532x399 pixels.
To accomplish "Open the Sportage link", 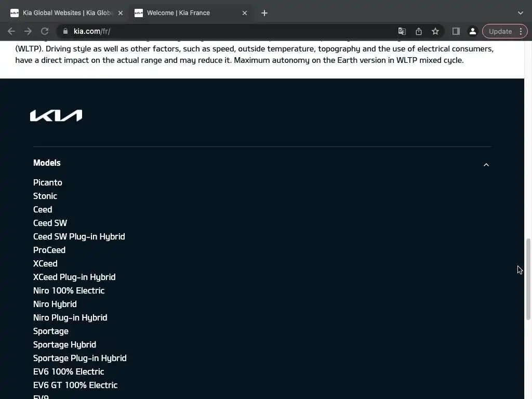I will pos(51,331).
